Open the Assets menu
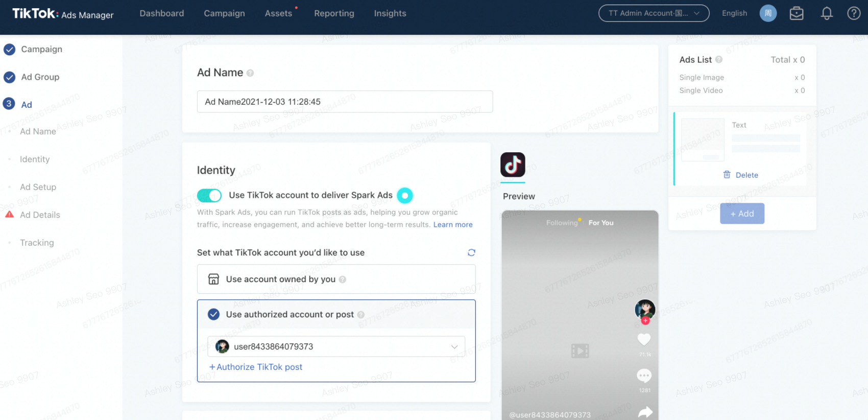The image size is (868, 420). point(278,13)
